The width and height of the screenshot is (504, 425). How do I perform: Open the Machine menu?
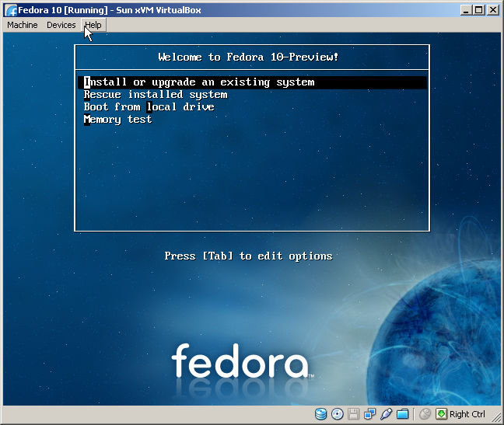(x=23, y=25)
